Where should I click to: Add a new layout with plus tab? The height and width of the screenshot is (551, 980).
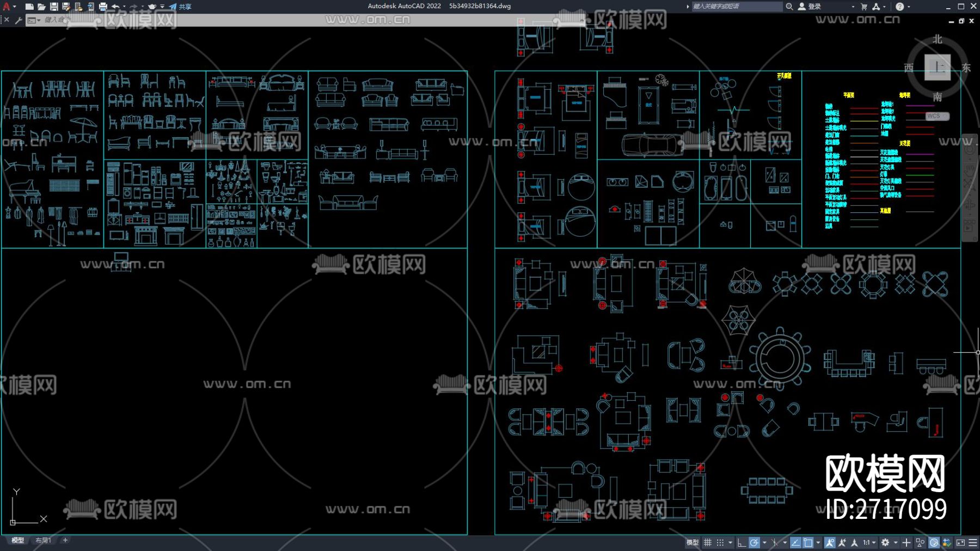tap(65, 540)
